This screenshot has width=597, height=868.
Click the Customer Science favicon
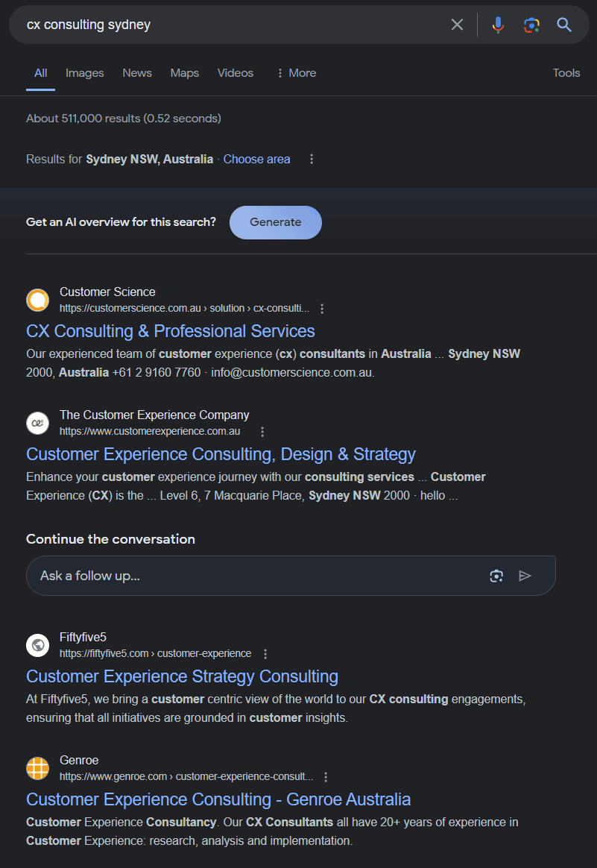pyautogui.click(x=38, y=300)
